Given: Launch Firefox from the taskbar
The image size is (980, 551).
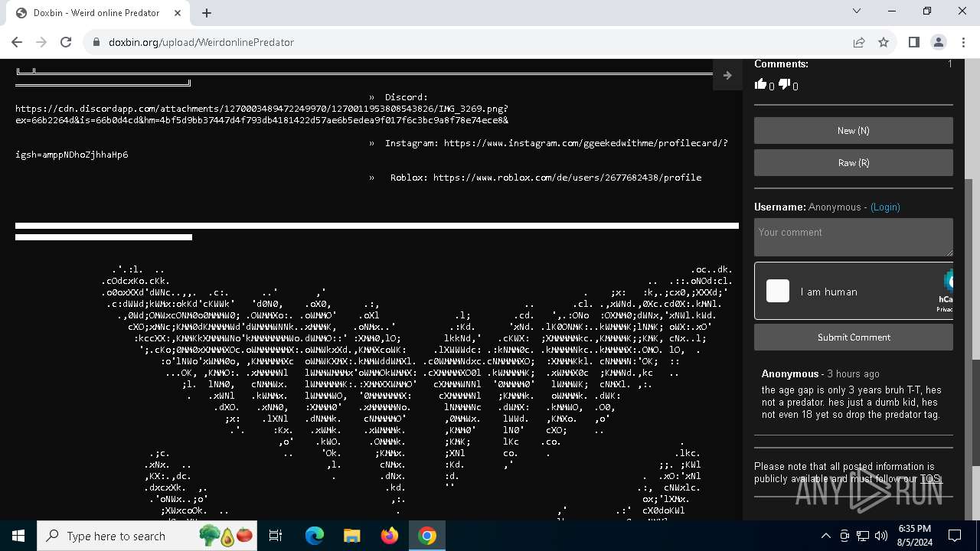Looking at the screenshot, I should [389, 536].
